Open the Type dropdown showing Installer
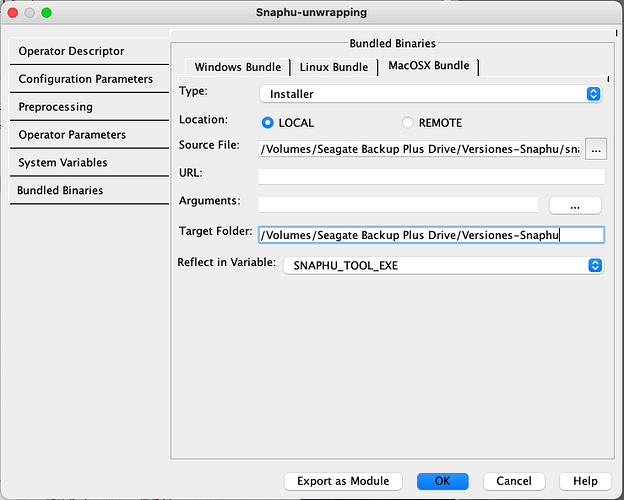Image resolution: width=624 pixels, height=500 pixels. point(431,94)
